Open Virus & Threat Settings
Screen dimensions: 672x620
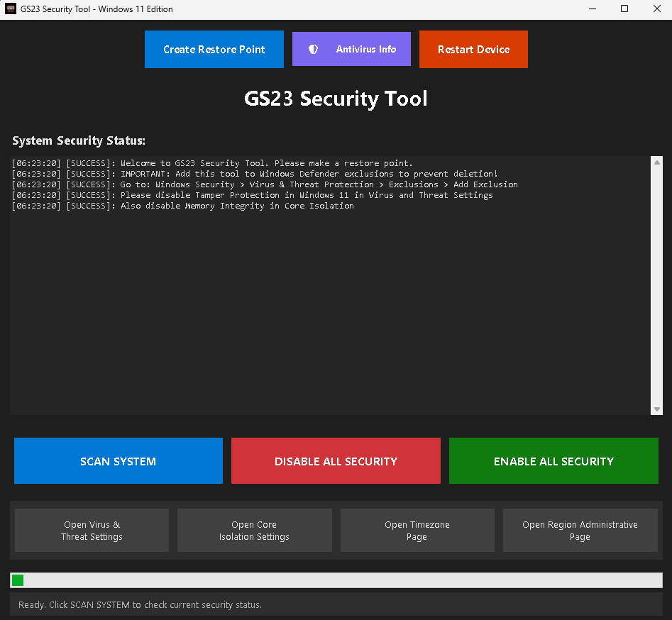point(92,531)
